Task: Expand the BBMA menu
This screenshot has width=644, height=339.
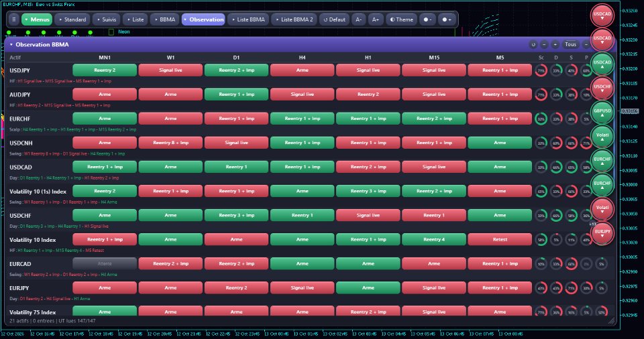Action: coord(165,19)
